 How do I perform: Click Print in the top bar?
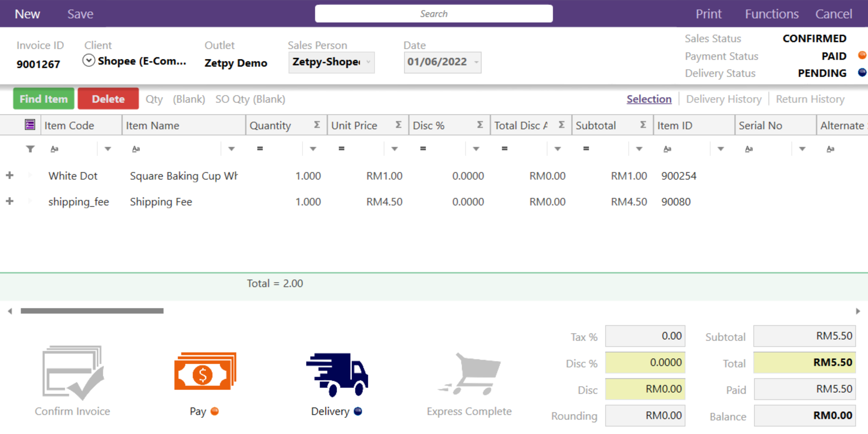709,14
